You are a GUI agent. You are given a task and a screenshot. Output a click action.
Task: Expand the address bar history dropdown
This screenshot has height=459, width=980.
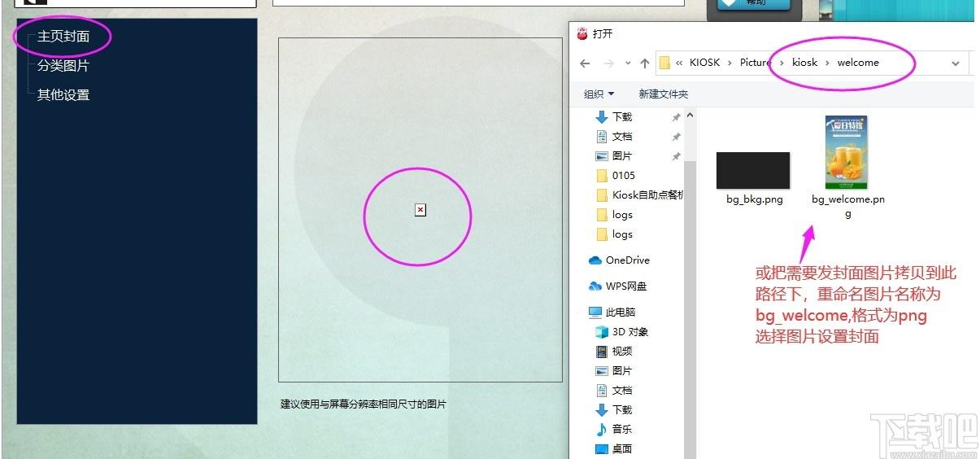click(x=956, y=63)
